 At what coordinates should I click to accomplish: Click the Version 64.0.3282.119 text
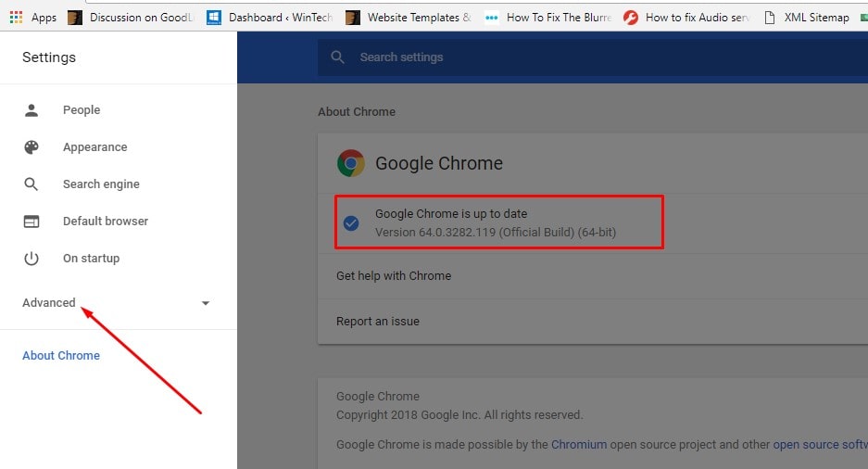coord(496,233)
